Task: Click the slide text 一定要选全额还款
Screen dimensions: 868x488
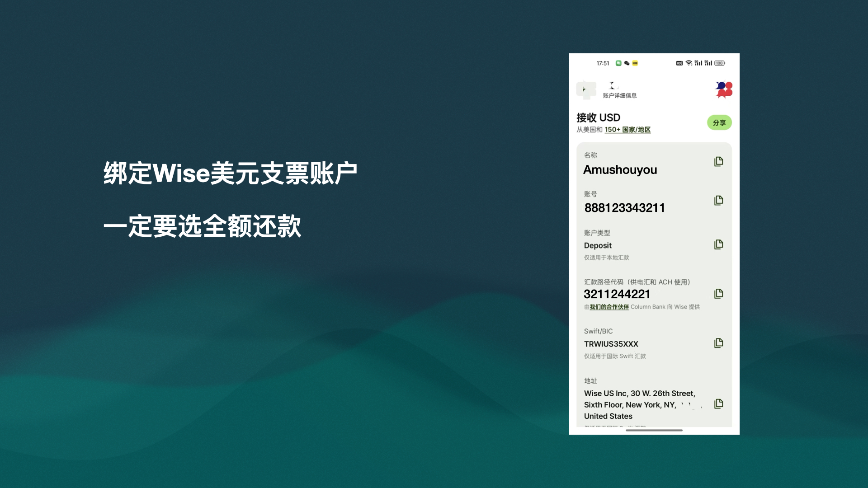Action: [202, 226]
